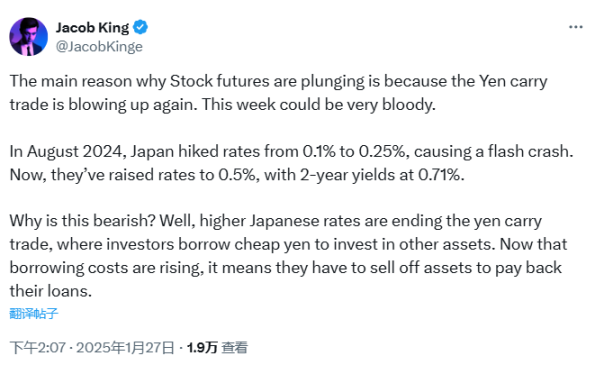This screenshot has width=595, height=365.
Task: Click the 2025年1月27日 post date
Action: click(x=125, y=348)
